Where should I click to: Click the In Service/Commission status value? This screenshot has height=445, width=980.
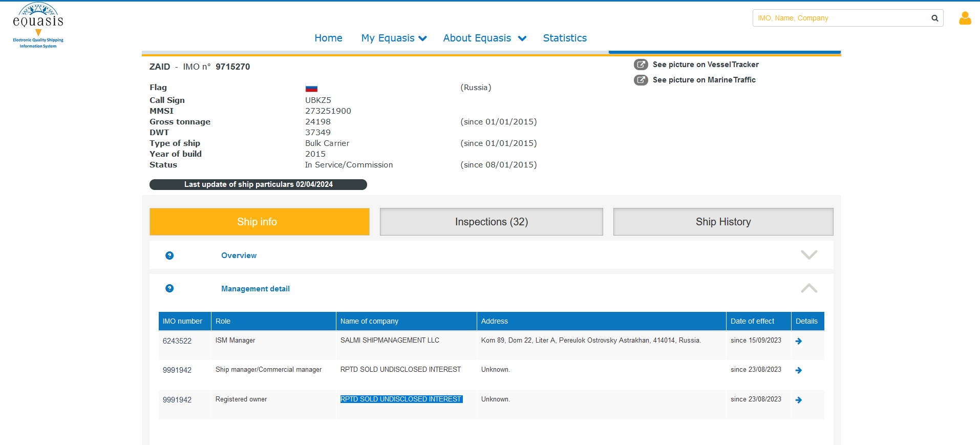[x=349, y=165]
